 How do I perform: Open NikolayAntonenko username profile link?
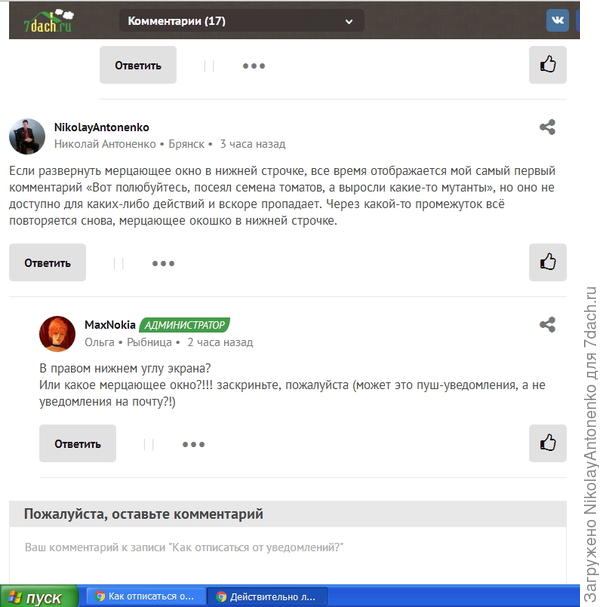coord(101,127)
